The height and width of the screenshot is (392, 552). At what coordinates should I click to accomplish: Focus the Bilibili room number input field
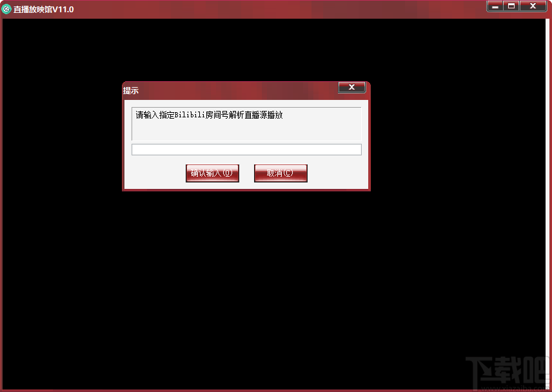[x=246, y=150]
